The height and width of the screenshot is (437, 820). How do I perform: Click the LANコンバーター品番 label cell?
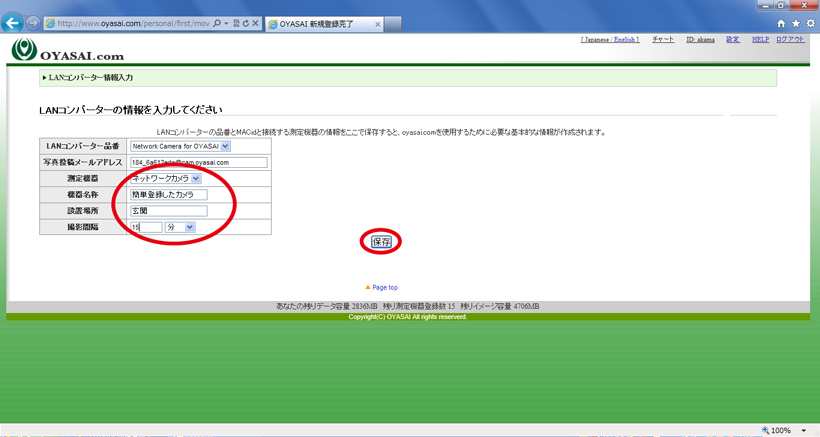[83, 146]
